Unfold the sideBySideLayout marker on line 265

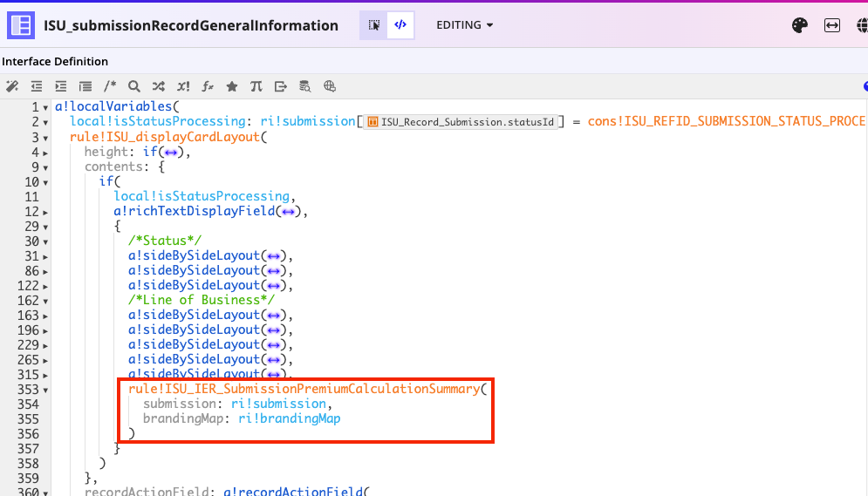pos(273,361)
